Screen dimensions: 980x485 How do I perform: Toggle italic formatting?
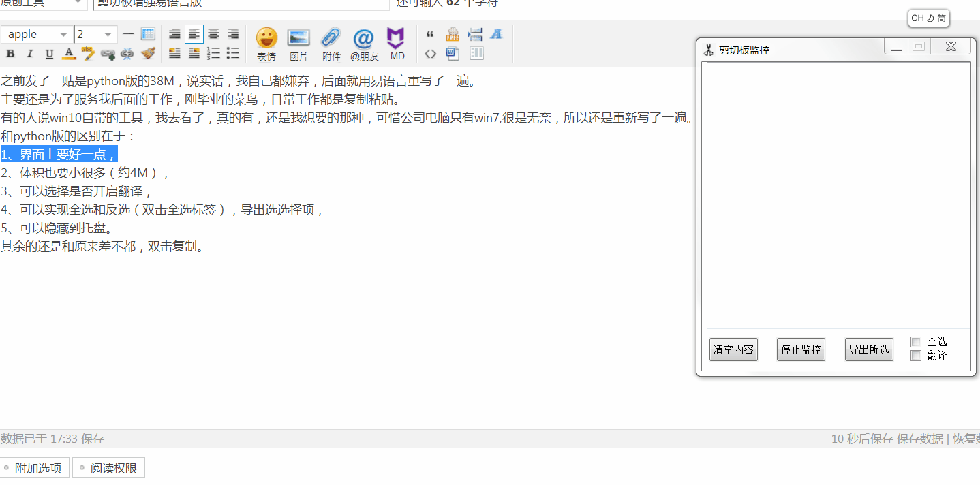30,54
